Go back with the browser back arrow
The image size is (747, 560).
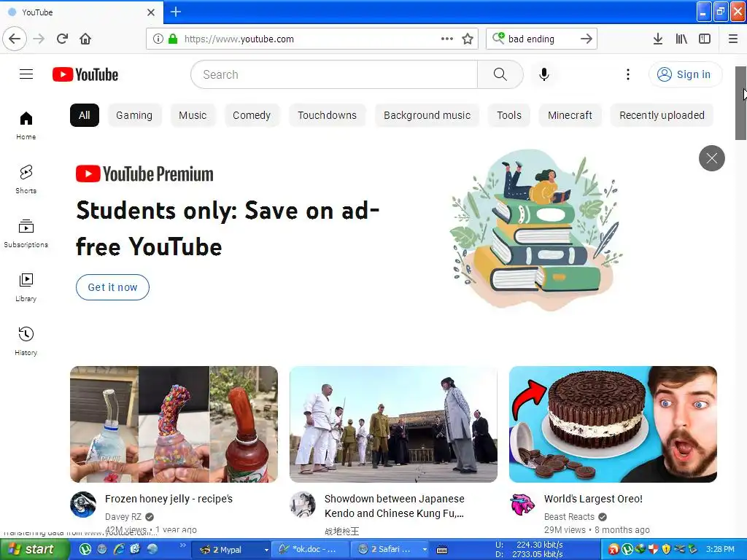(15, 39)
